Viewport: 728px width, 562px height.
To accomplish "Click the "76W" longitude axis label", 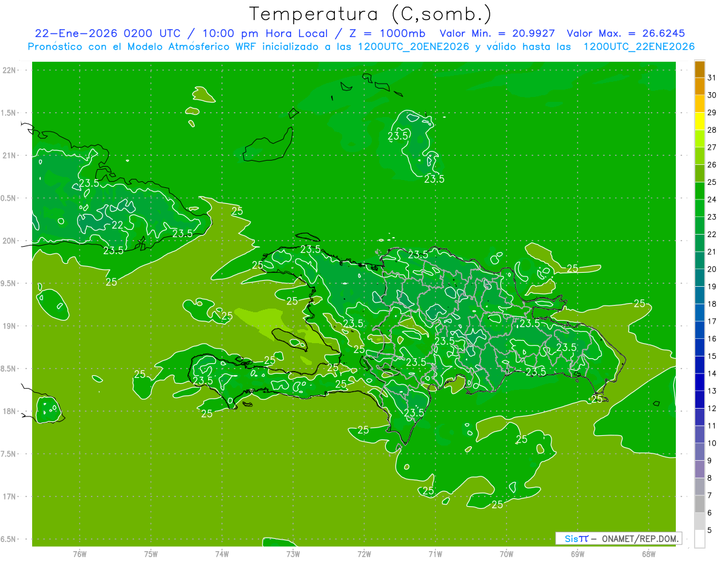I will [x=79, y=554].
